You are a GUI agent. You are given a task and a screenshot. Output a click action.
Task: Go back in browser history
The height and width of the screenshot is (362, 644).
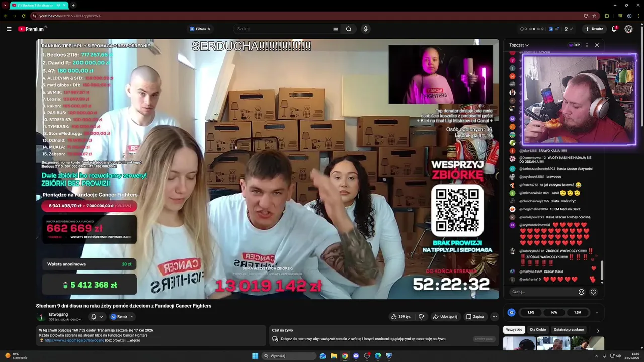pyautogui.click(x=6, y=16)
